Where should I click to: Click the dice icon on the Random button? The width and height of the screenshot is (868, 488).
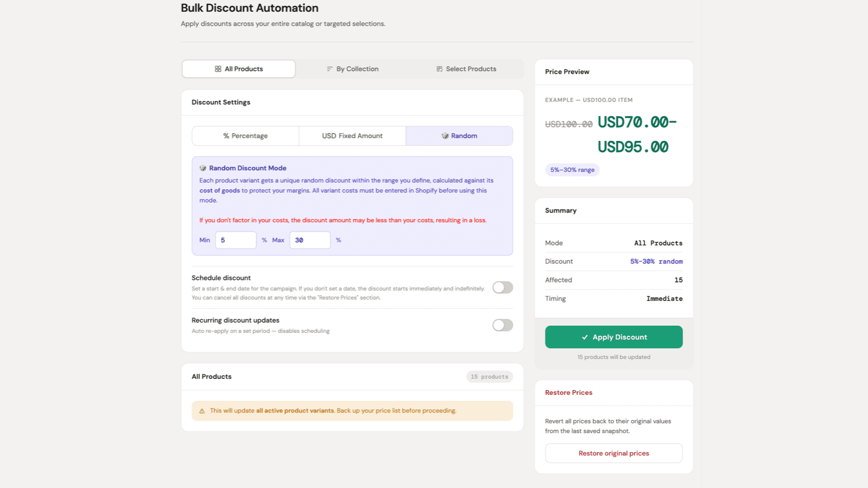tap(445, 136)
